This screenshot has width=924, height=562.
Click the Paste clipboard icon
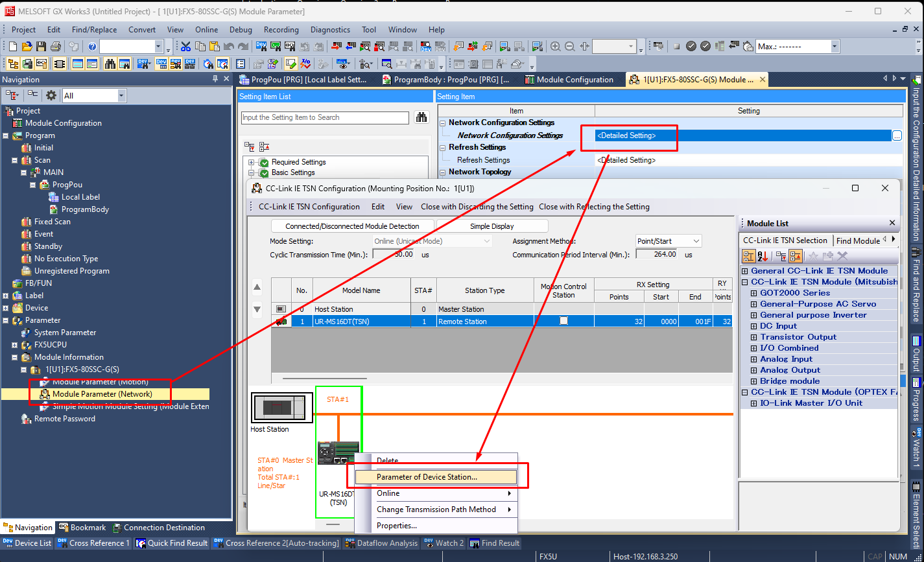click(214, 47)
